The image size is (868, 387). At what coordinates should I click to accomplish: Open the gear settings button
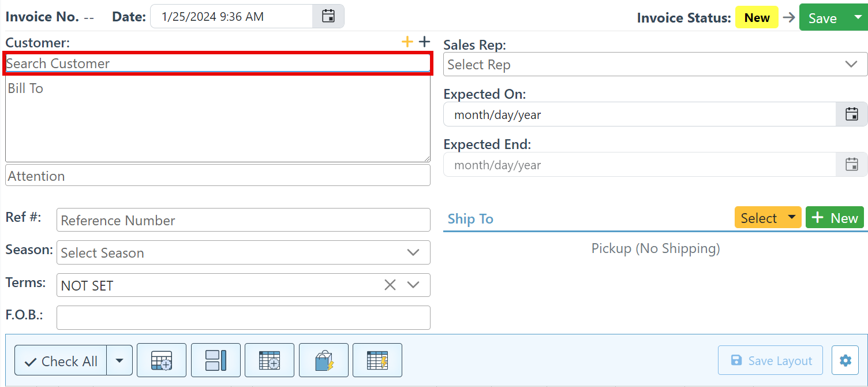pyautogui.click(x=845, y=360)
